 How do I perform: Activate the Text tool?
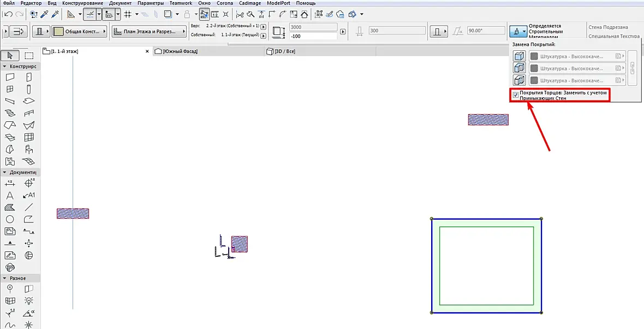tap(10, 195)
